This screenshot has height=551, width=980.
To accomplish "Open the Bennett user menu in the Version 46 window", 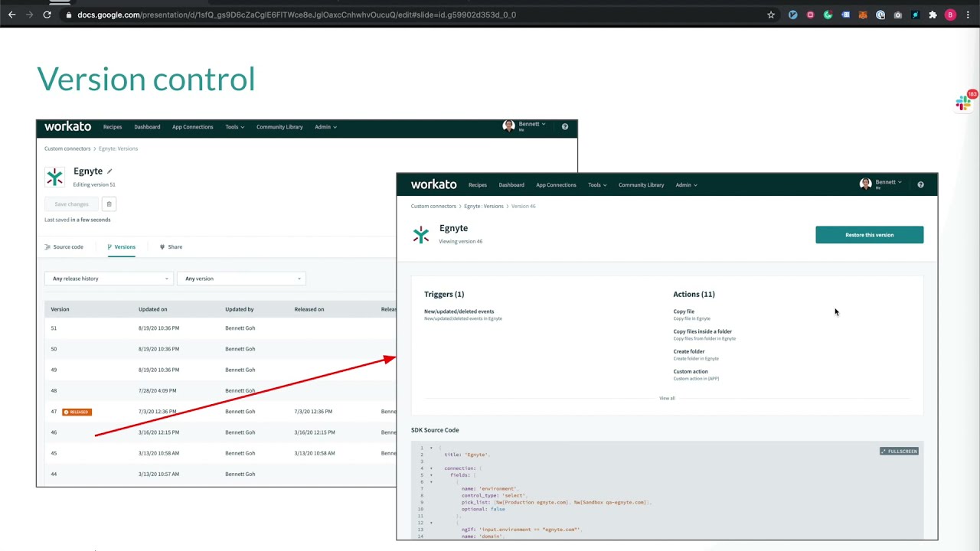I will pos(881,184).
